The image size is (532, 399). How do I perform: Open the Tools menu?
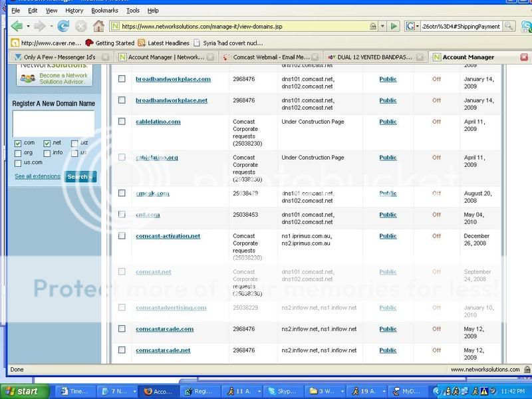132,11
